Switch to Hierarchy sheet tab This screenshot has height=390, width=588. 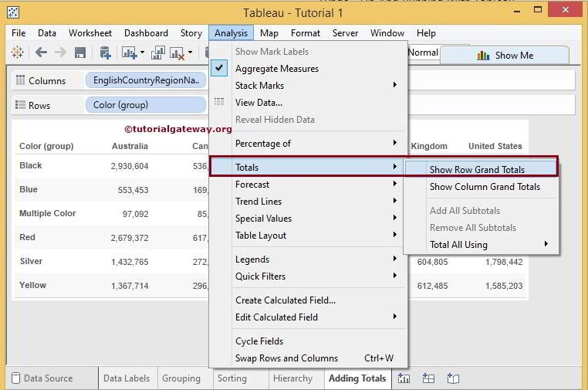[x=293, y=378]
